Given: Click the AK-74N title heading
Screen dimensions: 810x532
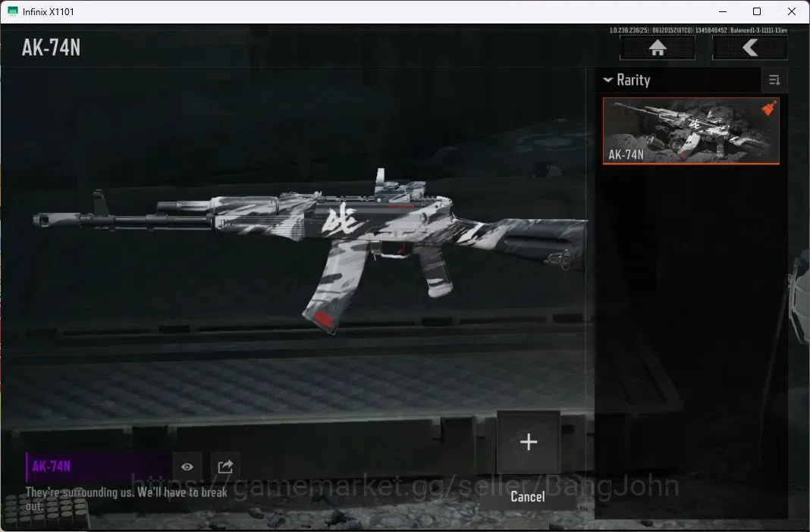Looking at the screenshot, I should click(51, 48).
